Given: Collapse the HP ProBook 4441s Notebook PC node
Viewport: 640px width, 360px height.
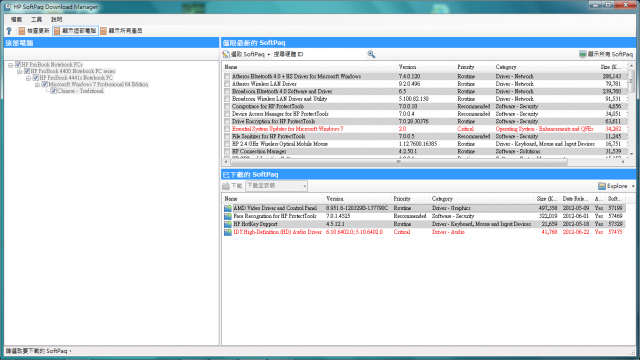Looking at the screenshot, I should coord(29,78).
